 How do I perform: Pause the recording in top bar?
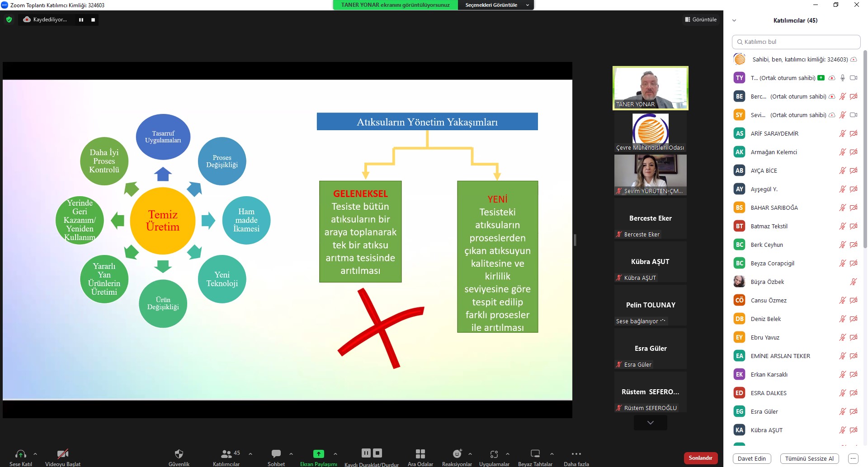[x=81, y=20]
